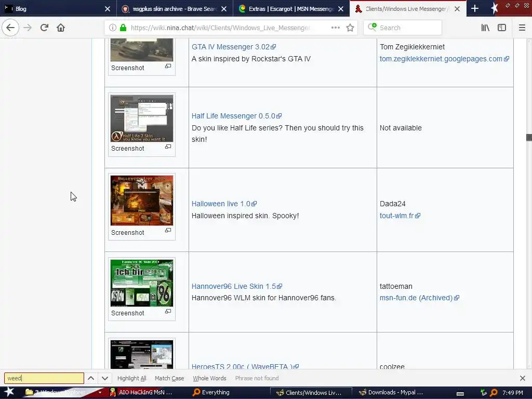Click the 'Tom Zegiklekkerniet' author text
Image resolution: width=532 pixels, height=399 pixels.
(412, 47)
